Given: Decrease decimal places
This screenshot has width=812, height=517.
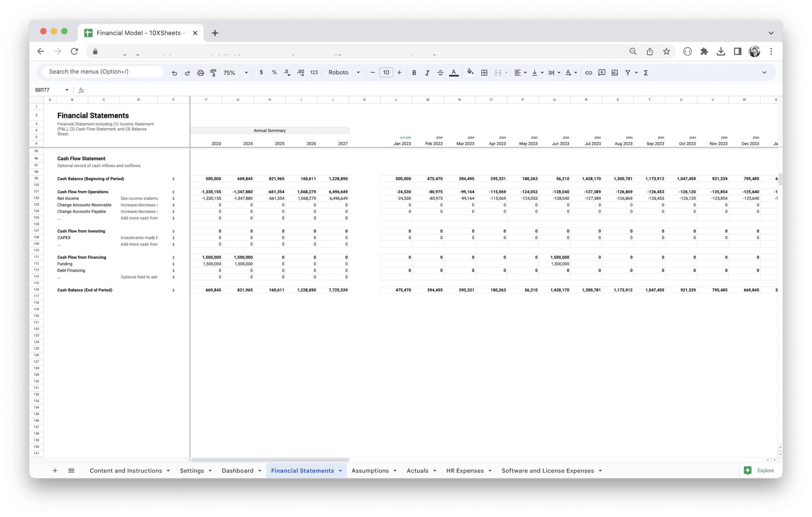Looking at the screenshot, I should 287,72.
